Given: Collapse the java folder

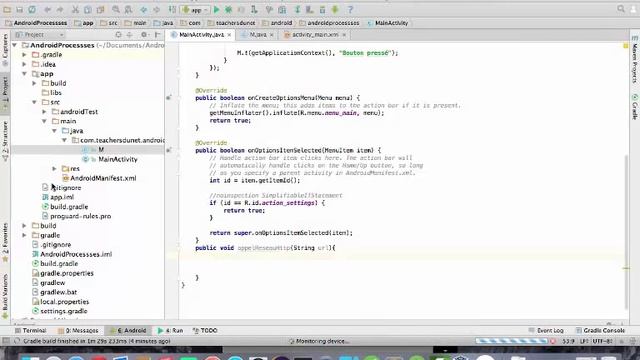Looking at the screenshot, I should [54, 131].
